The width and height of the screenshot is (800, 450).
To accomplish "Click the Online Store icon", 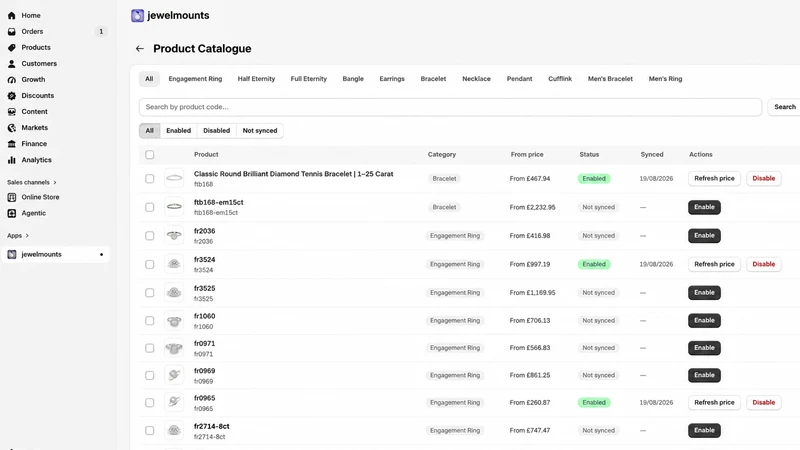I will point(12,197).
